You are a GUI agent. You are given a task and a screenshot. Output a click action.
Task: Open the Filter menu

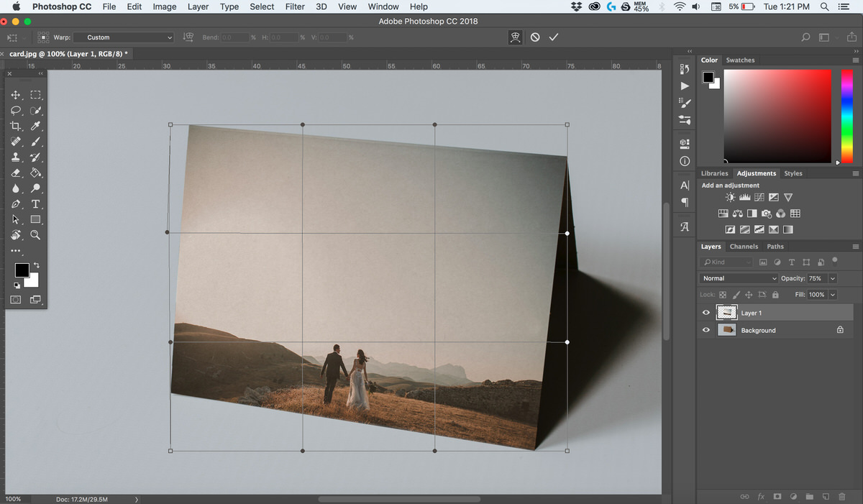click(295, 6)
